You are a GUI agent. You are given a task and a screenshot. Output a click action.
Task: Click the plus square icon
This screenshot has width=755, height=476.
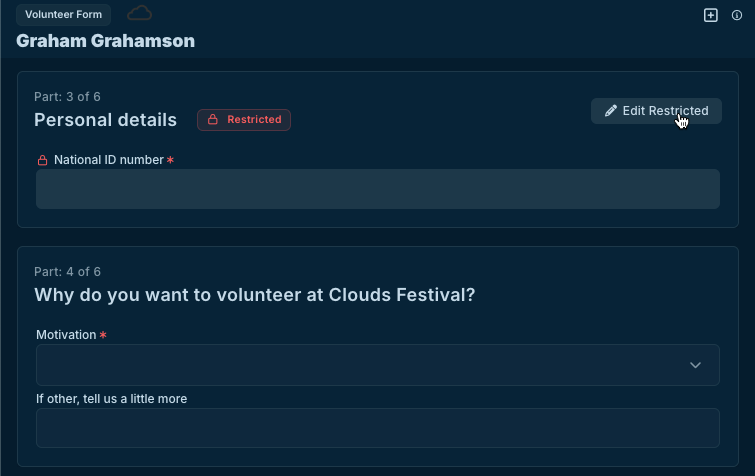coord(711,15)
